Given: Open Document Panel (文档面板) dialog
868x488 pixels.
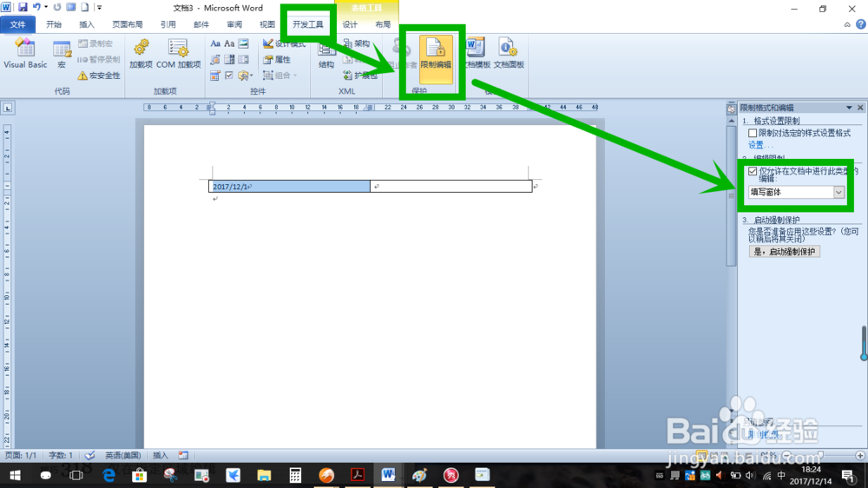Looking at the screenshot, I should coord(509,54).
